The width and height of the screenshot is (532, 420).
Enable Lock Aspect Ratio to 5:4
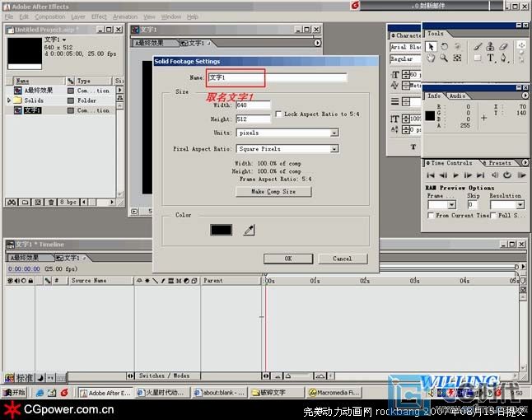[x=278, y=114]
